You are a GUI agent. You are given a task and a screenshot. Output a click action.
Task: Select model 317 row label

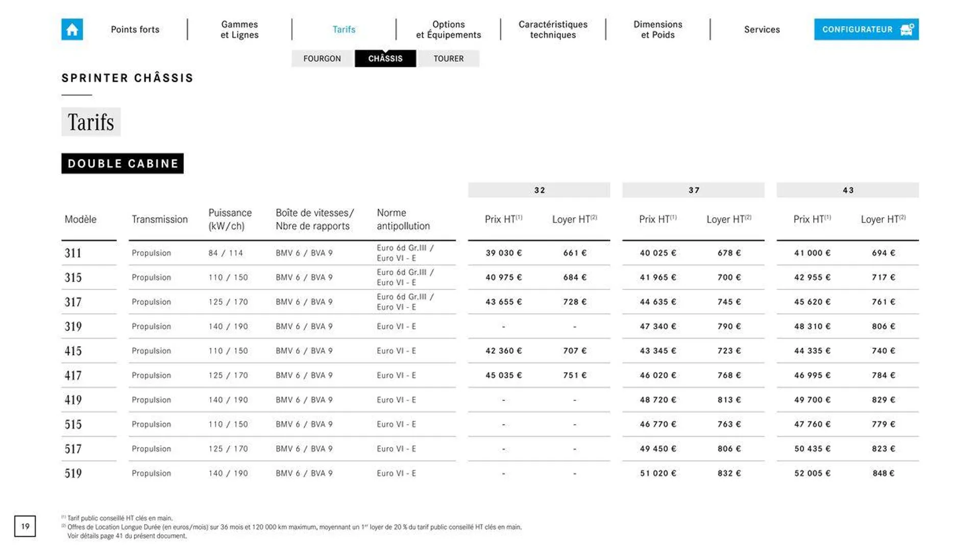tap(73, 302)
